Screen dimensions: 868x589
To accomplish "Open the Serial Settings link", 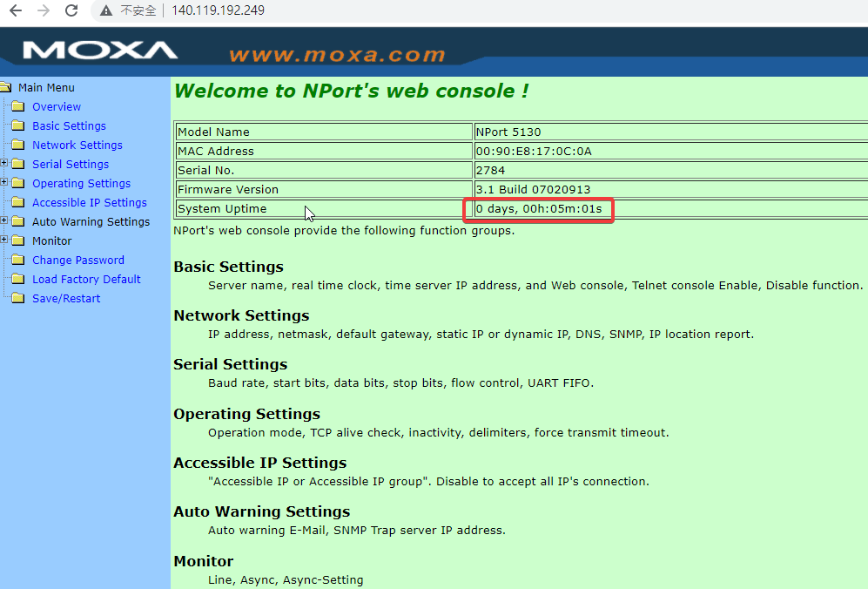I will [71, 164].
